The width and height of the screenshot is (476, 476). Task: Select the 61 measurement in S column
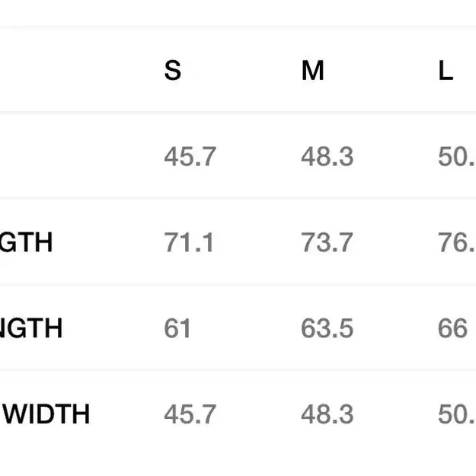pyautogui.click(x=177, y=328)
